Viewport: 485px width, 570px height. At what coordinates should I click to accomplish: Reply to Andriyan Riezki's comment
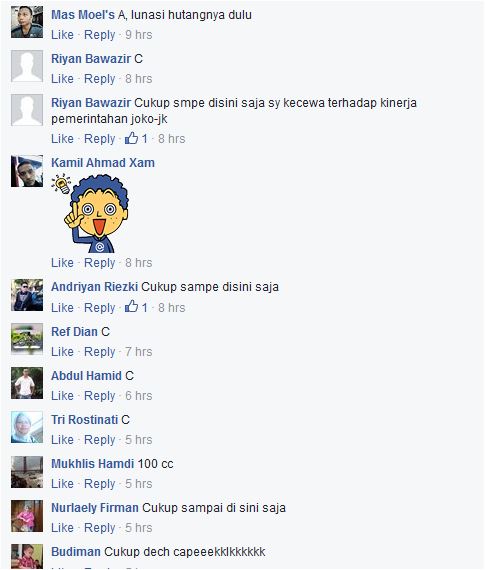[100, 308]
